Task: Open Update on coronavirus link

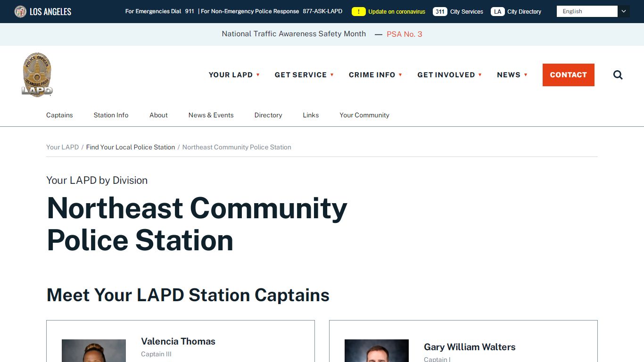Action: pyautogui.click(x=396, y=11)
